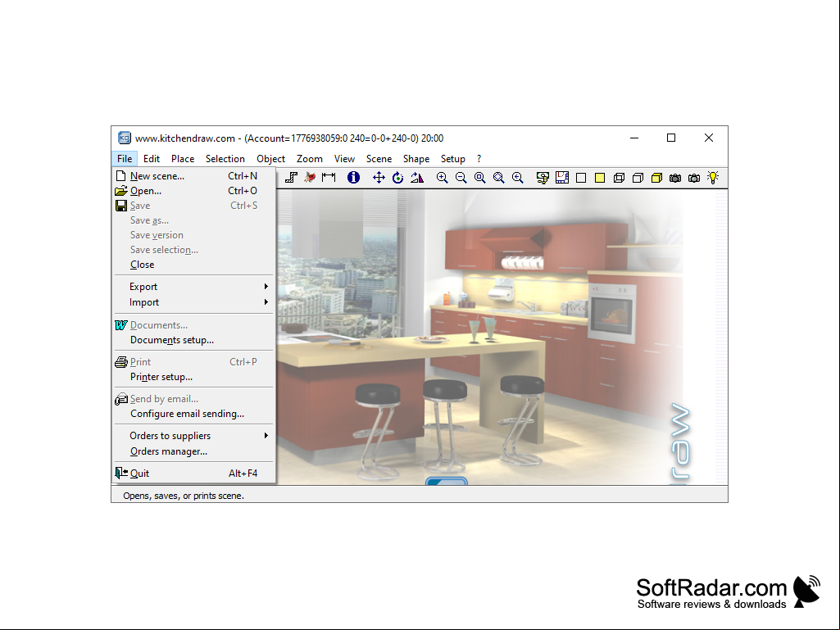Open Orders manager... entry

(x=194, y=451)
